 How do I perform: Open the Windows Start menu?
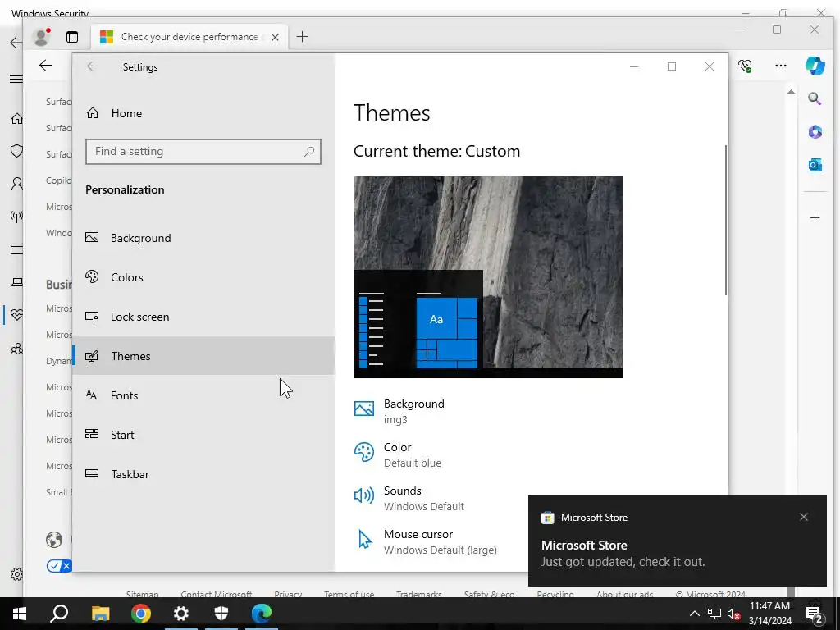click(x=20, y=614)
